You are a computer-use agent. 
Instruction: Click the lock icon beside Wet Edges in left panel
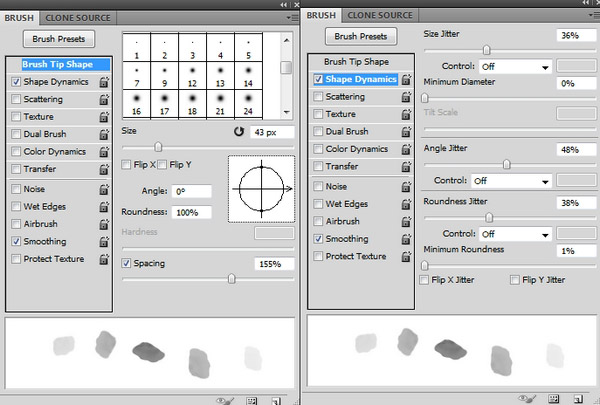pyautogui.click(x=104, y=206)
